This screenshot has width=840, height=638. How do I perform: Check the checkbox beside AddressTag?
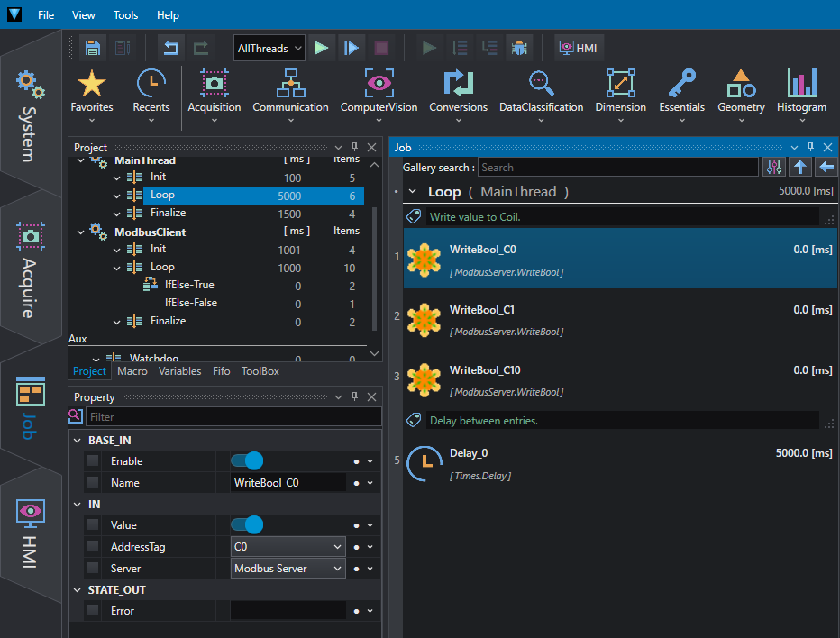tap(93, 546)
